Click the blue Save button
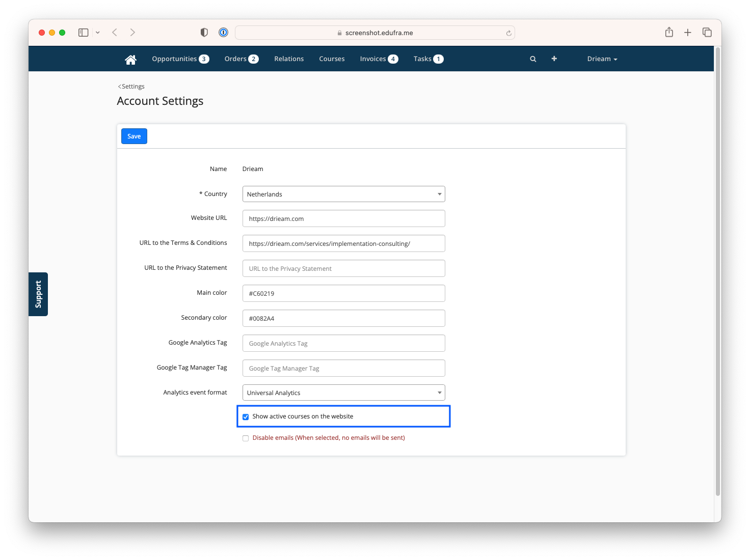The height and width of the screenshot is (560, 750). pyautogui.click(x=134, y=136)
